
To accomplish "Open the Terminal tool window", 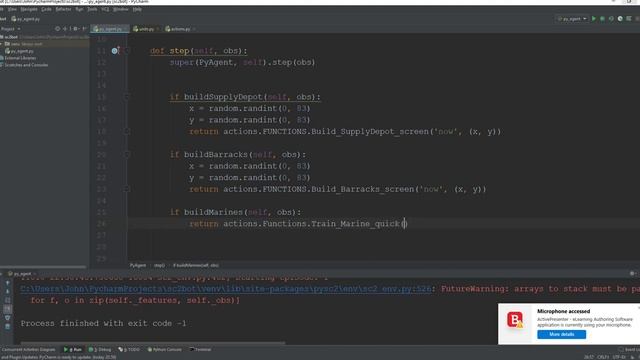I will [200, 350].
